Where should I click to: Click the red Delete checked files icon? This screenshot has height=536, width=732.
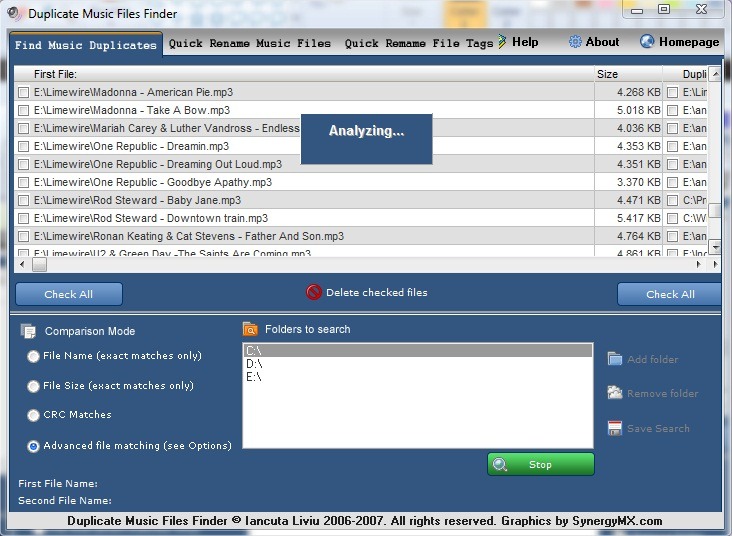[x=314, y=293]
